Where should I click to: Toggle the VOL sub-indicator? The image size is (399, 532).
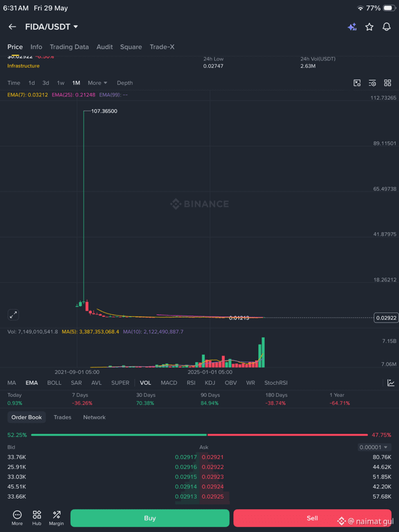146,383
